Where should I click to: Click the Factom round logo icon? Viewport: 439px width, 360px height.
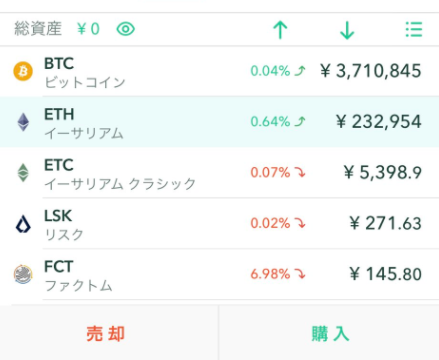(x=23, y=274)
